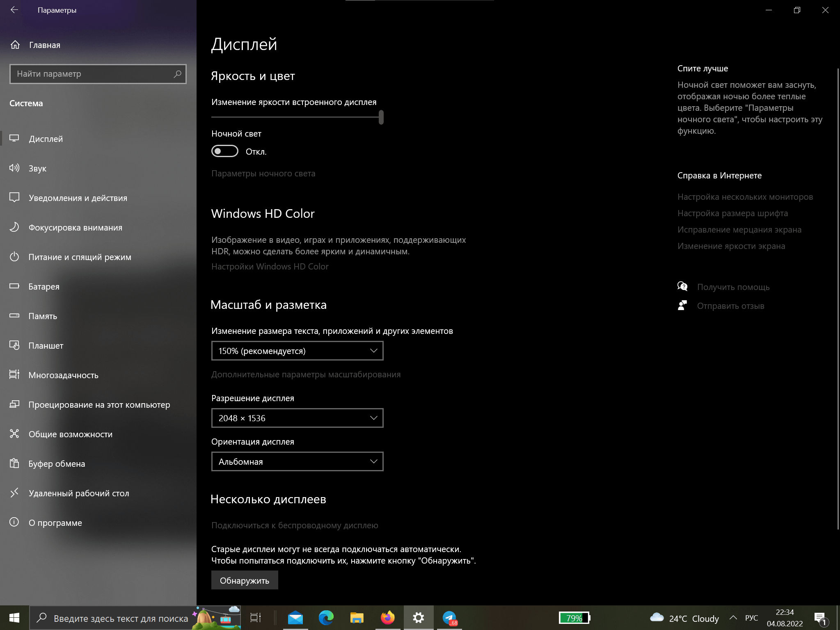Click Settings gear in the taskbar
Viewport: 840px width, 630px height.
pos(419,618)
